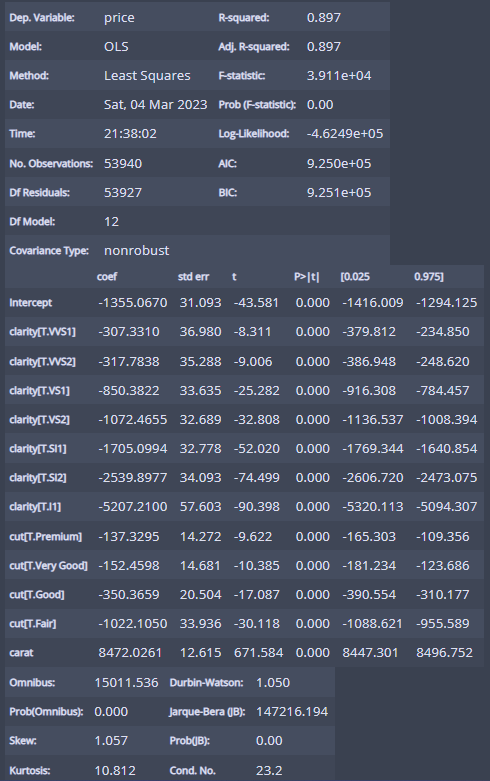Click the date 'Sat, 04 Mar 2023'
The height and width of the screenshot is (781, 490).
[x=155, y=105]
